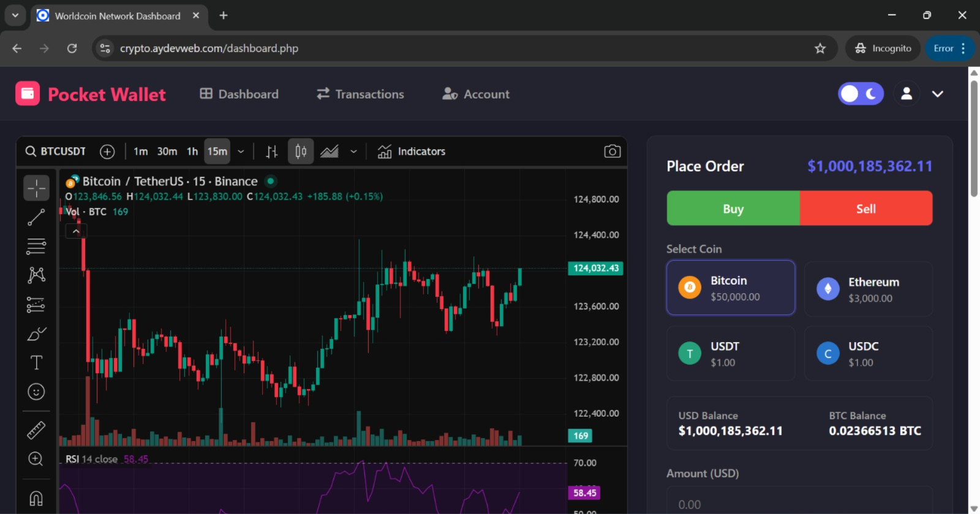This screenshot has height=514, width=980.
Task: Open the Fibonacci retracement tool group
Action: point(36,246)
